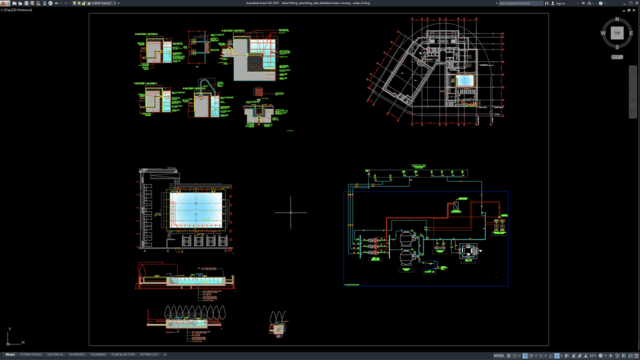Open status bar Customization menu icon
The width and height of the screenshot is (640, 360).
pos(636,356)
